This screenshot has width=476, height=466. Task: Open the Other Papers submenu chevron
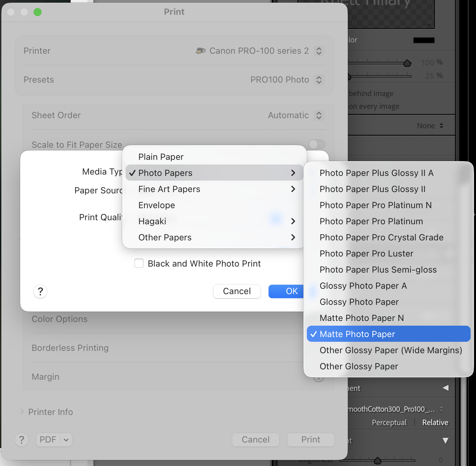293,237
